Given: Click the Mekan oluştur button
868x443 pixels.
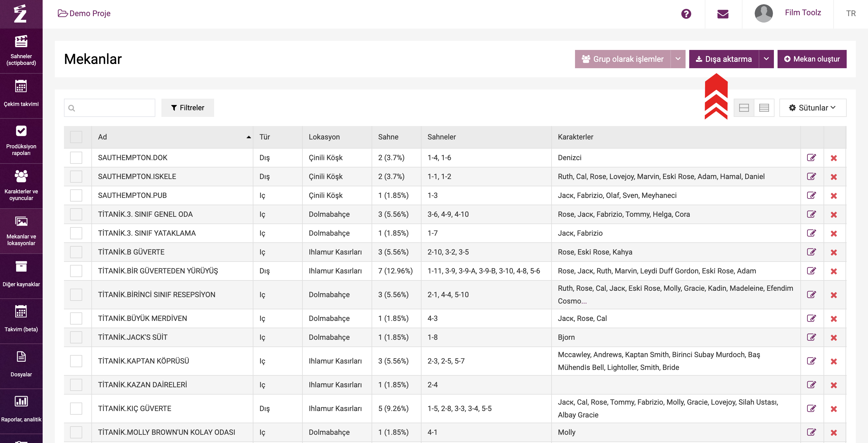Looking at the screenshot, I should (x=812, y=59).
